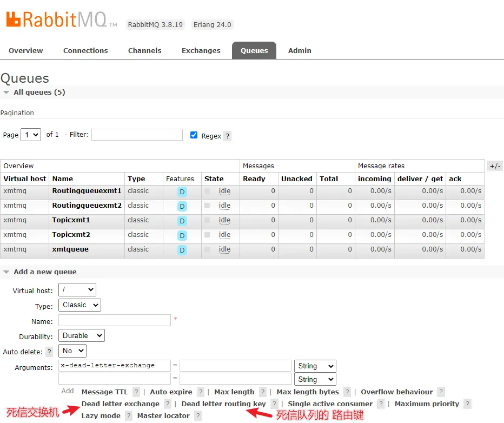The height and width of the screenshot is (423, 504).
Task: Click the D feature badge for xmtqueue
Action: tap(182, 250)
